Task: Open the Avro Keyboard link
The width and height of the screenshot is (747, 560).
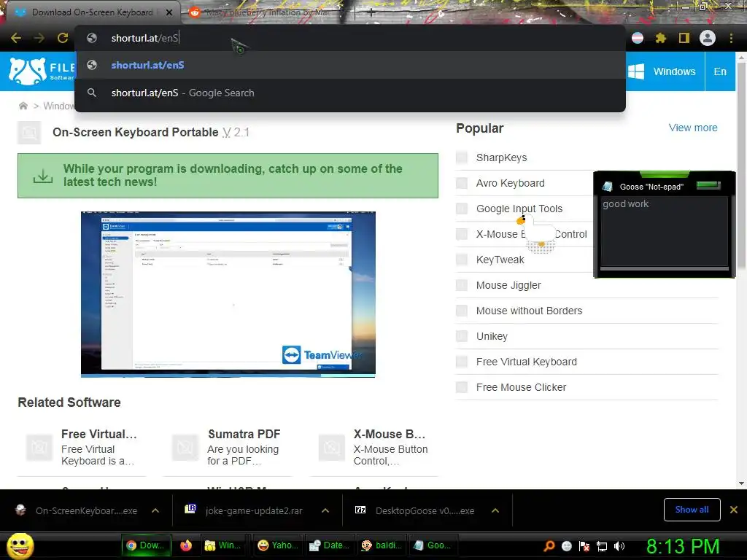Action: click(x=510, y=183)
